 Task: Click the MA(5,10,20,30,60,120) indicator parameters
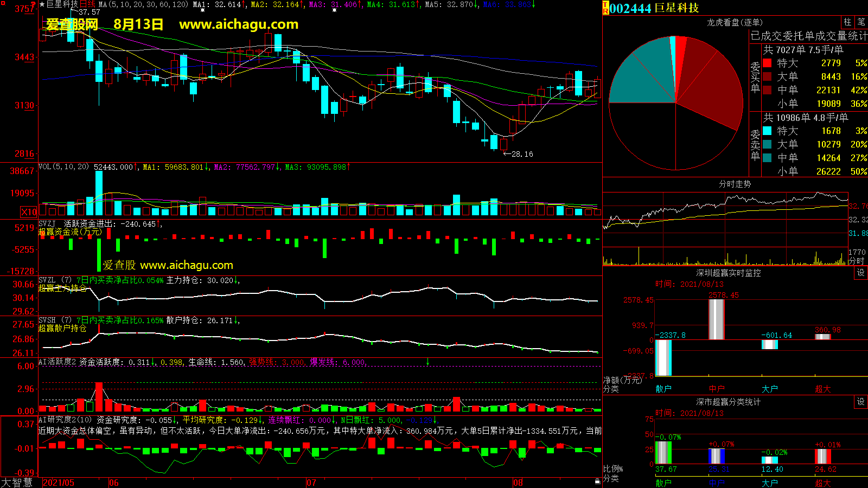pos(143,4)
